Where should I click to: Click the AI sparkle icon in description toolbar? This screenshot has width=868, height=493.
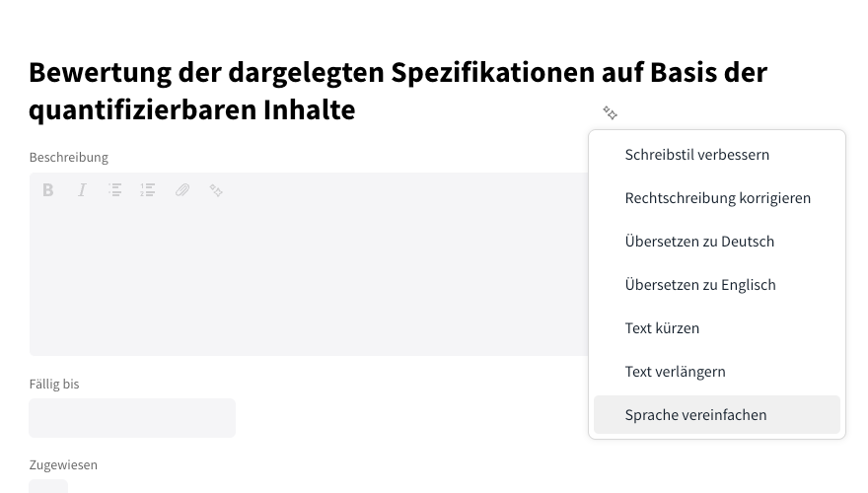(216, 190)
